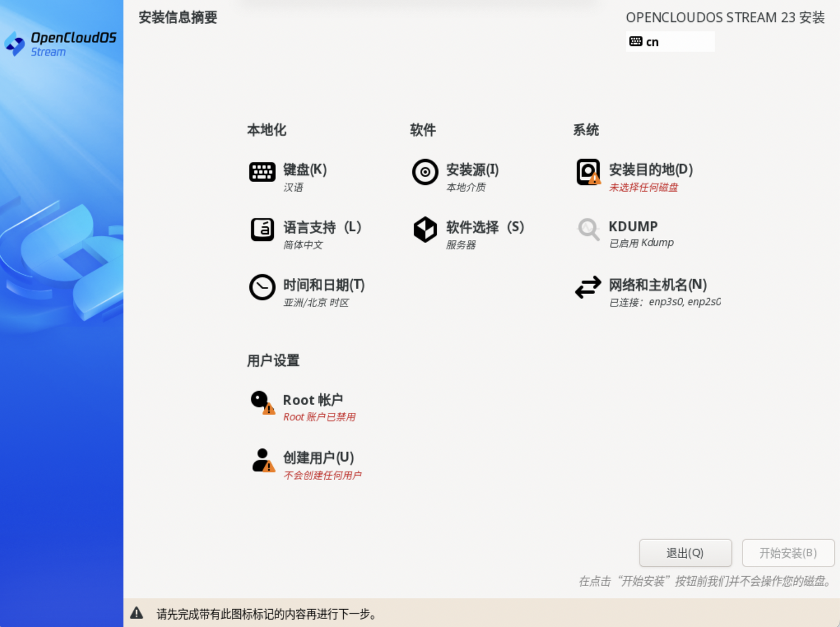This screenshot has width=840, height=627.
Task: Click the 请先完成带有此图标标记的内容 warning message
Action: 267,614
